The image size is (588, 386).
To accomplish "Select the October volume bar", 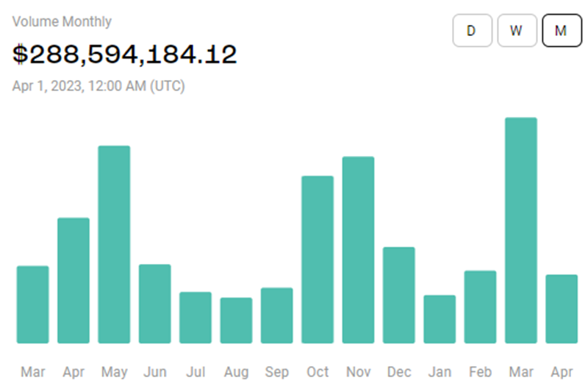I will [x=318, y=260].
